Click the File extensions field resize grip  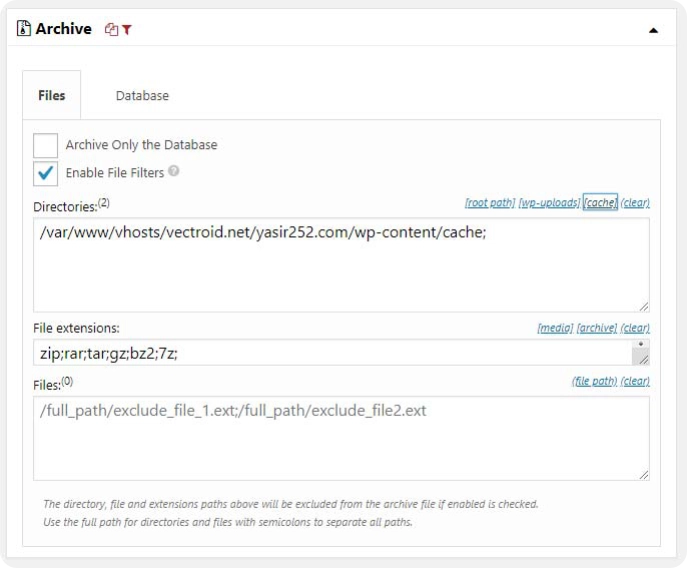643,360
